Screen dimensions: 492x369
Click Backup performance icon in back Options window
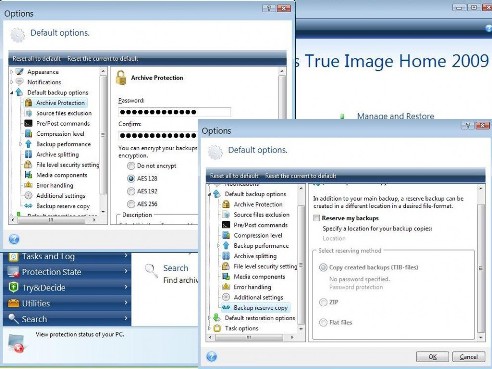coord(29,144)
